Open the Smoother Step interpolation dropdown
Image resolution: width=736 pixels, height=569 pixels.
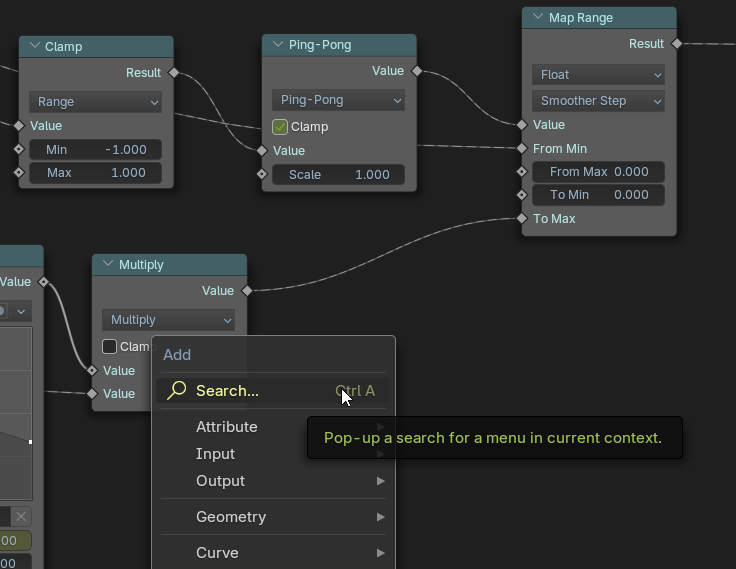point(598,101)
